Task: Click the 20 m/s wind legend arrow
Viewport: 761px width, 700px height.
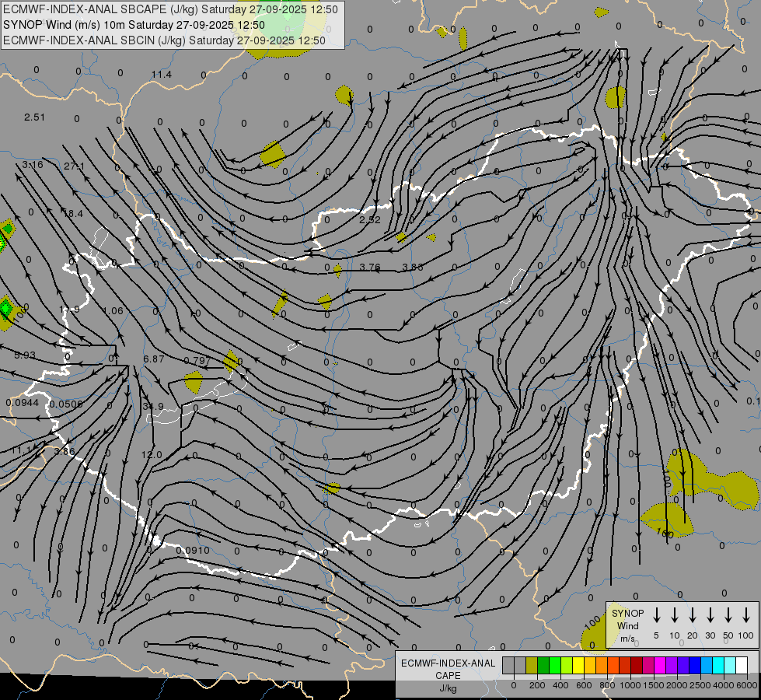Action: (x=693, y=615)
